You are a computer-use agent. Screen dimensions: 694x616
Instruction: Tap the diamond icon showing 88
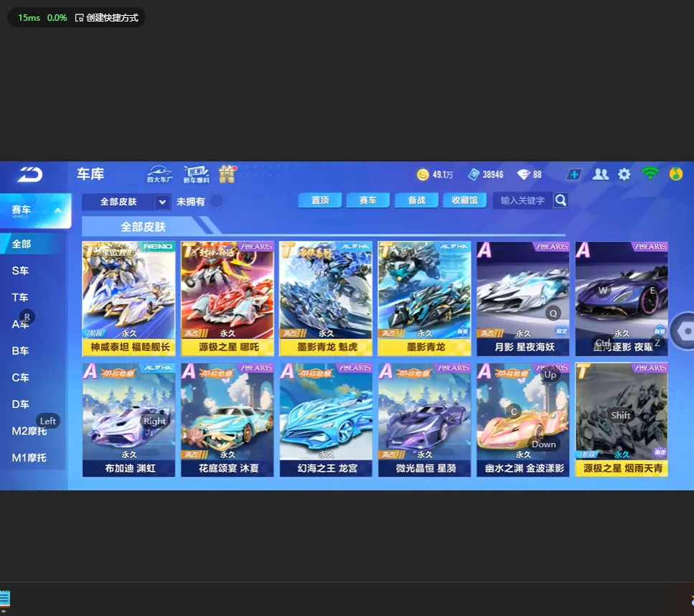pyautogui.click(x=523, y=174)
